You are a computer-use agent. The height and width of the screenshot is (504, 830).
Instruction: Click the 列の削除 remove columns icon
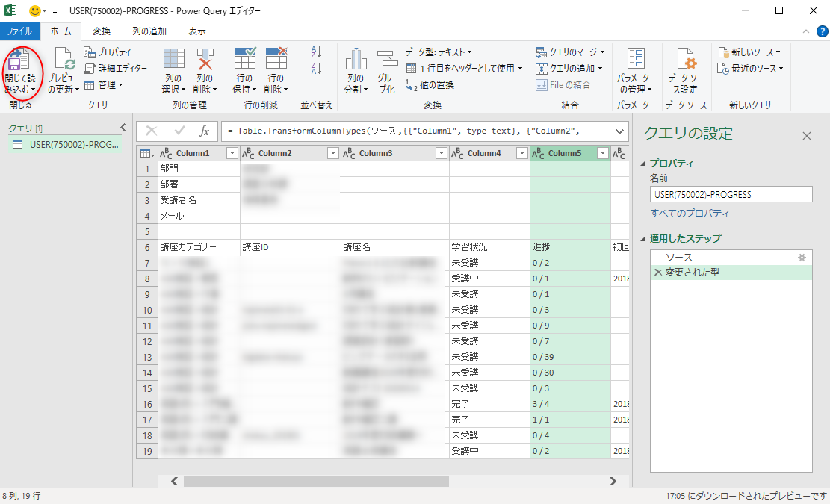click(x=205, y=59)
